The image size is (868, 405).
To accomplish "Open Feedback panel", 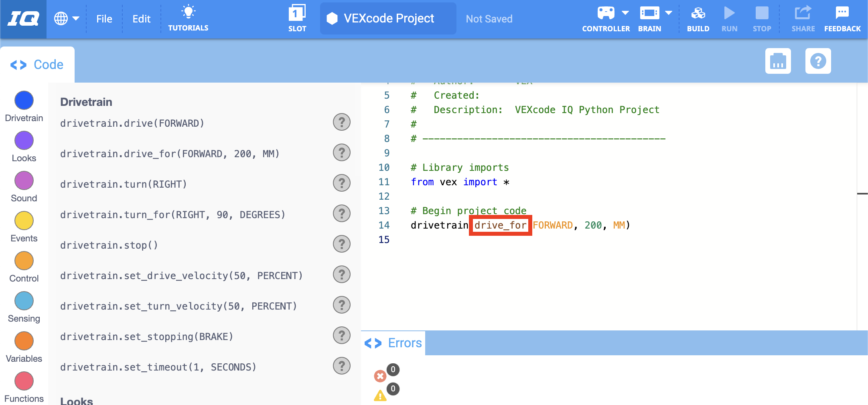I will pyautogui.click(x=842, y=18).
